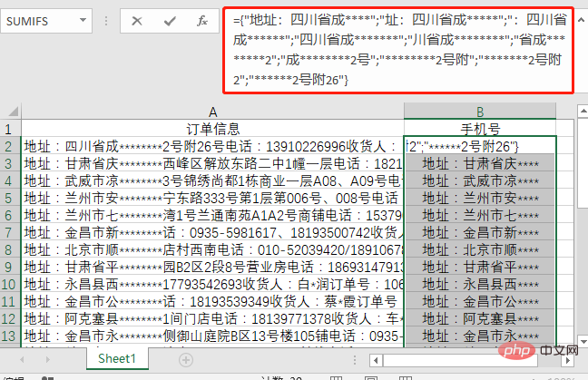Cancel the formula entry with X icon
This screenshot has height=380, width=588.
pyautogui.click(x=137, y=21)
